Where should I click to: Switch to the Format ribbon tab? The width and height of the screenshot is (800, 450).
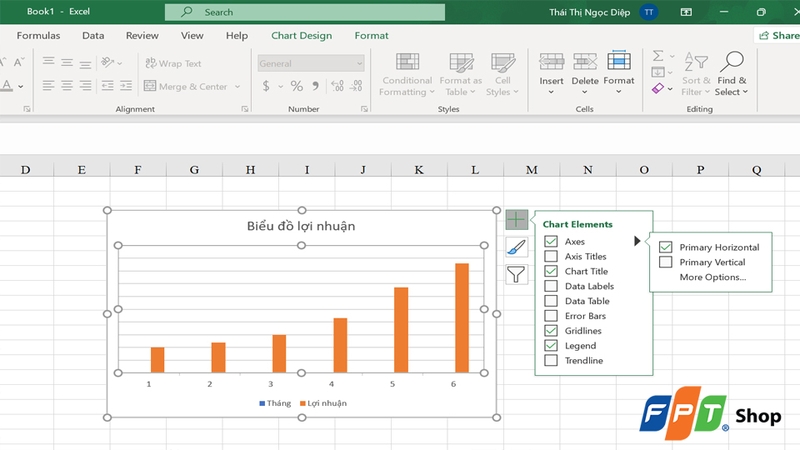click(371, 35)
